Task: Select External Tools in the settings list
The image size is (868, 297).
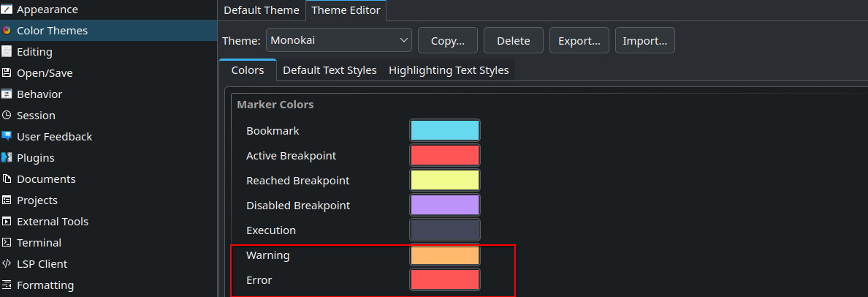Action: coord(53,222)
